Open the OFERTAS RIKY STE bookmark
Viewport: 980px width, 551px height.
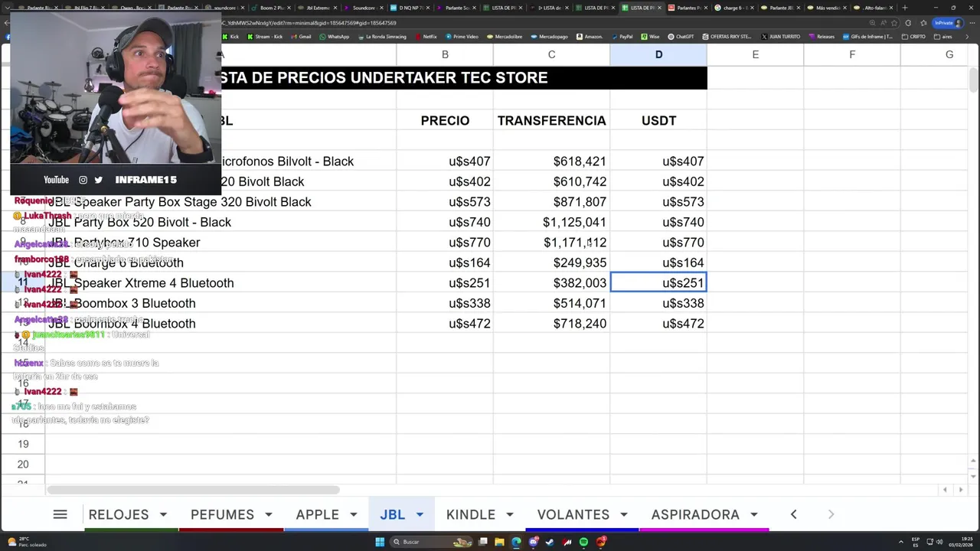tap(726, 36)
